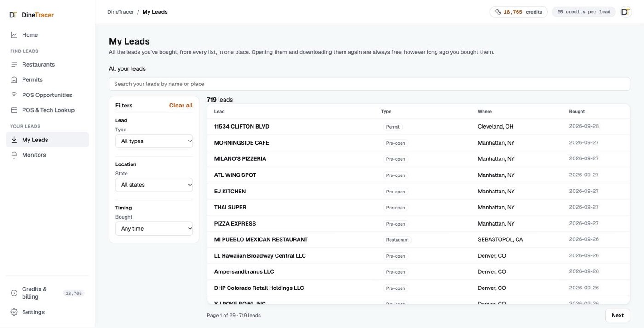Click the Permit type tag
Screen dimensions: 644x328
click(393, 127)
